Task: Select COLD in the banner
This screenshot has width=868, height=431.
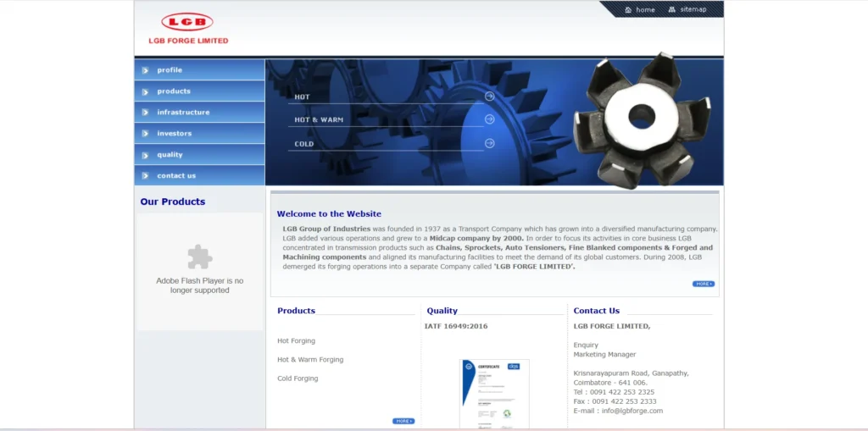Action: click(304, 144)
